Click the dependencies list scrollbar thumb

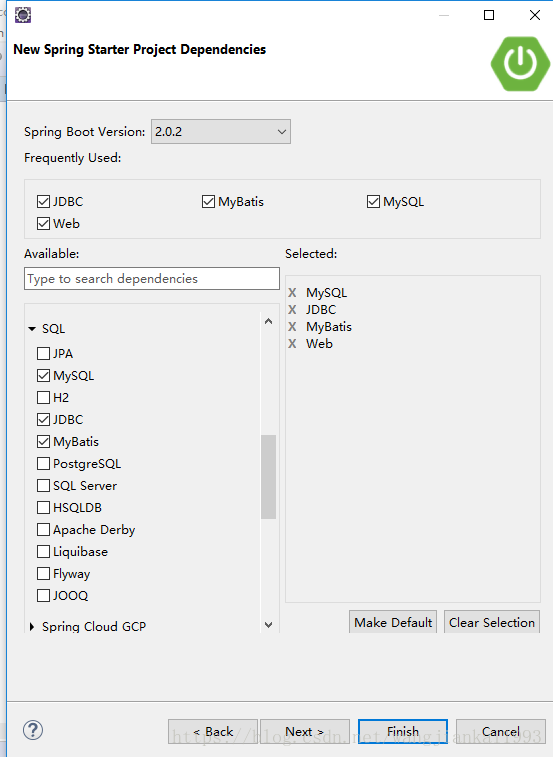click(269, 477)
